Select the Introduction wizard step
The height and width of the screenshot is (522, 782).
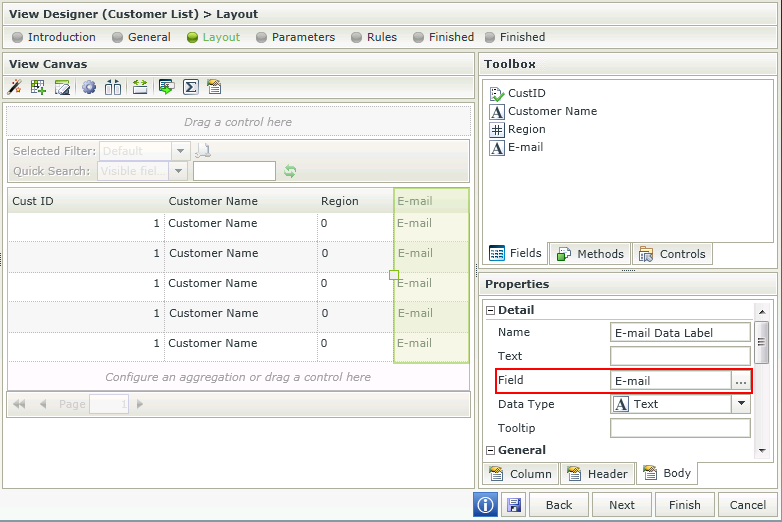(53, 37)
